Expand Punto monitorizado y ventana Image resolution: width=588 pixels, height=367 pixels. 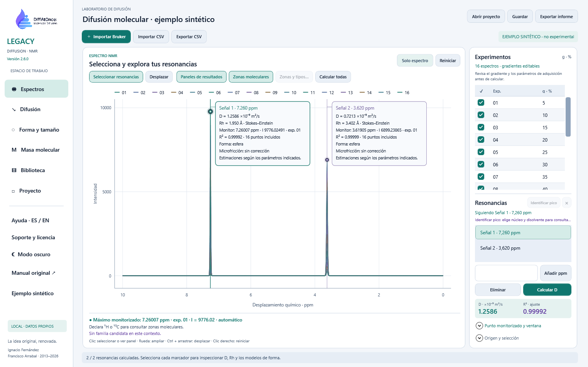[x=509, y=326]
